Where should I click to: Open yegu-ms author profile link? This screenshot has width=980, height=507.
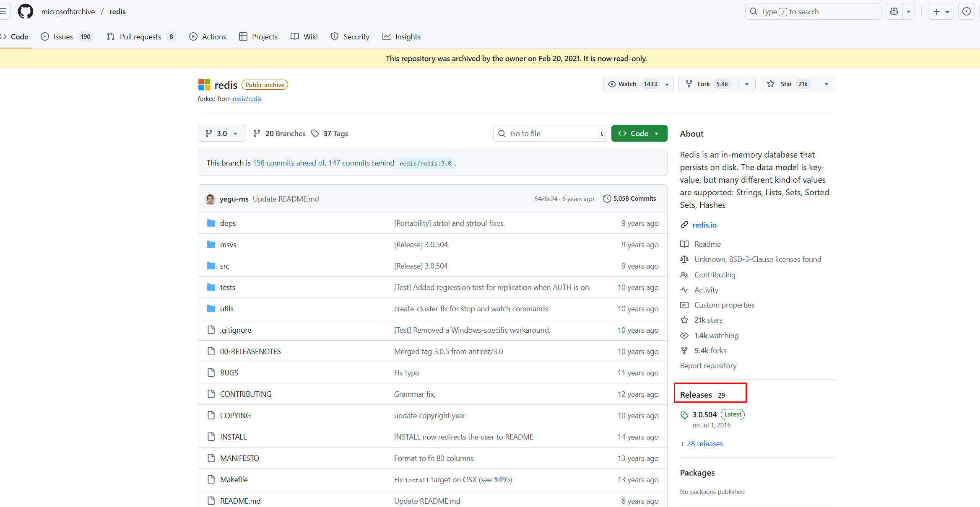tap(234, 199)
